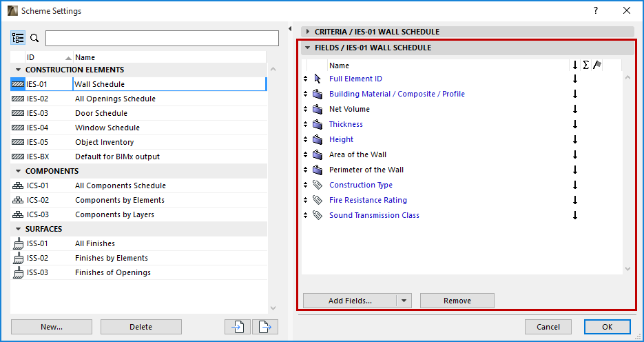Screen dimensions: 644x342
Task: Open the Add Fields dropdown arrow
Action: (404, 301)
